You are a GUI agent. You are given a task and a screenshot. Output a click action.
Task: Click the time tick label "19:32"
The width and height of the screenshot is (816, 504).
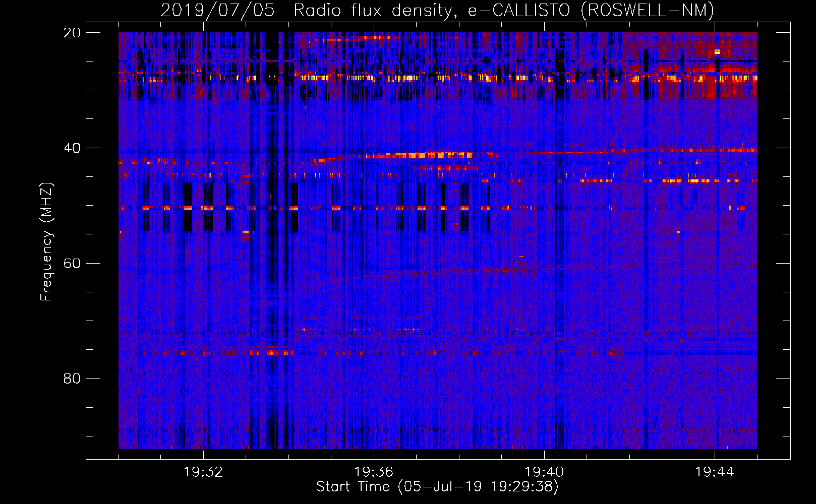[203, 472]
